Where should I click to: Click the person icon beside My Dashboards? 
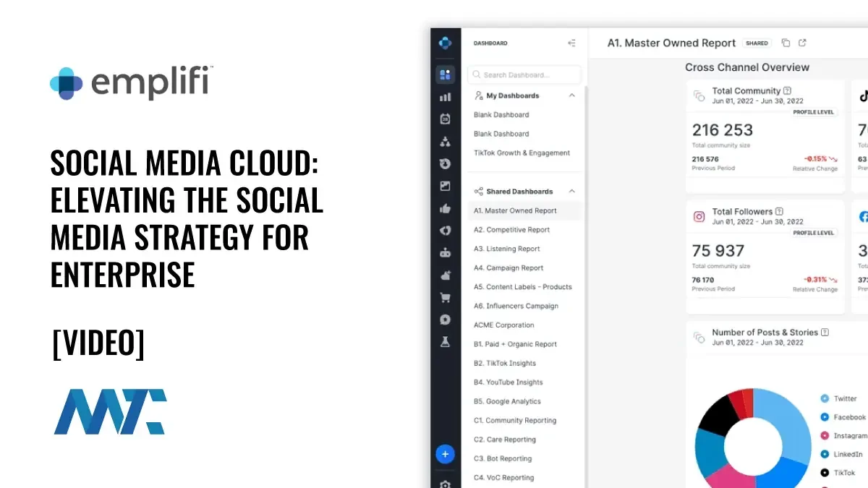pyautogui.click(x=478, y=95)
